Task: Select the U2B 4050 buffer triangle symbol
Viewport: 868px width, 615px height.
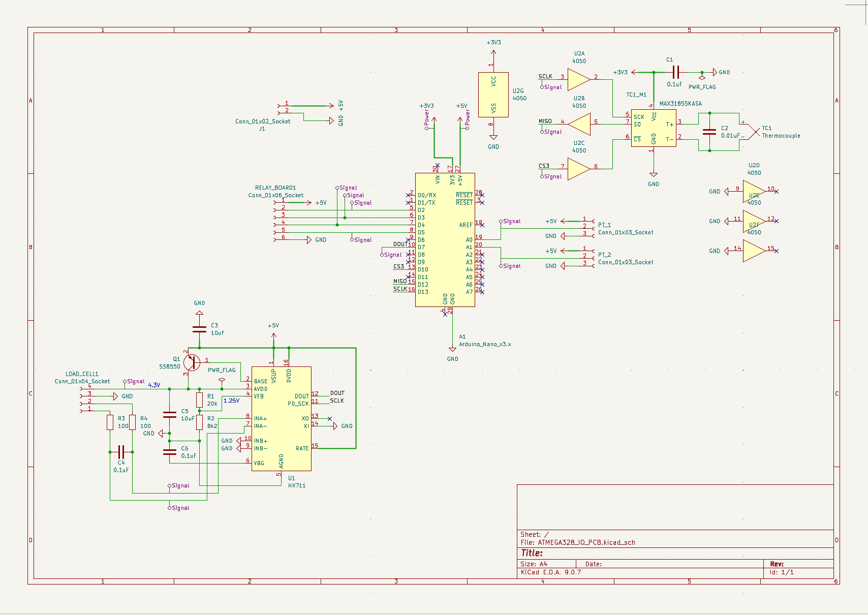Action: coord(579,125)
